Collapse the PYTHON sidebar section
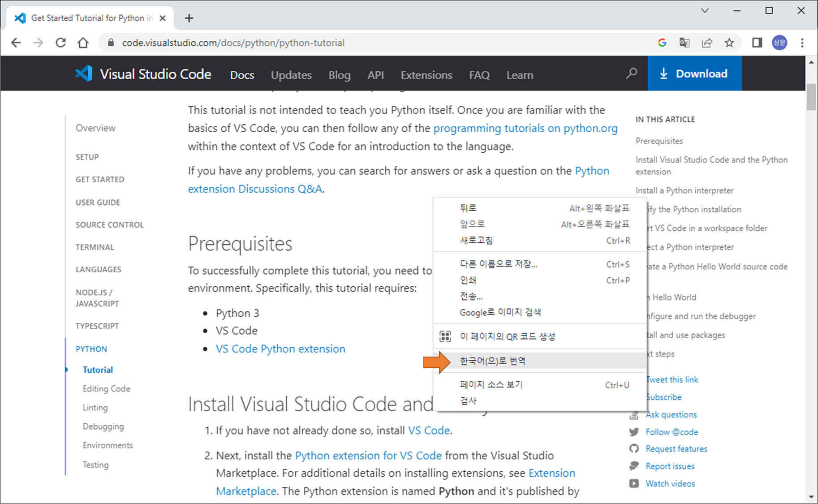Image resolution: width=818 pixels, height=504 pixels. pyautogui.click(x=91, y=349)
